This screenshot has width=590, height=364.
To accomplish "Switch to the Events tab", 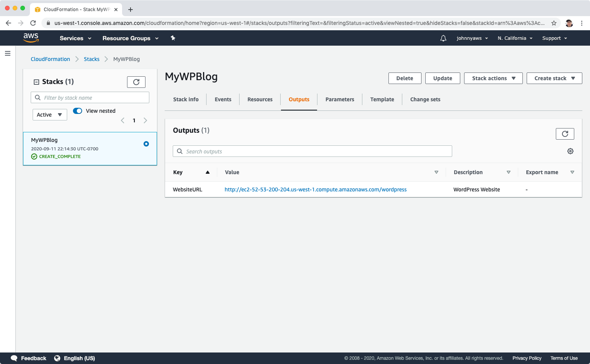I will 223,99.
